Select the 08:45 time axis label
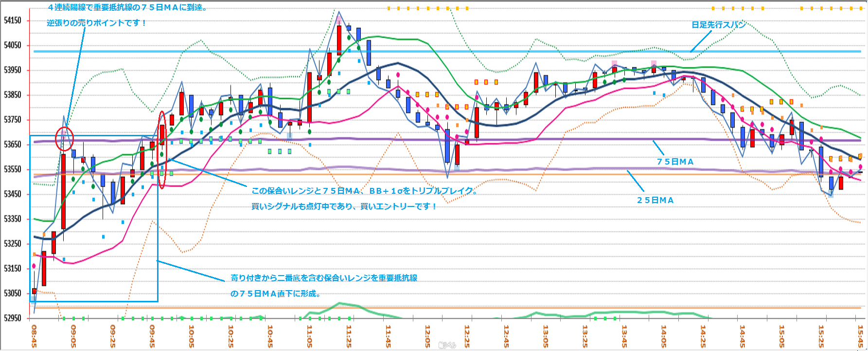Viewport: 868px width, 351px height. click(34, 336)
